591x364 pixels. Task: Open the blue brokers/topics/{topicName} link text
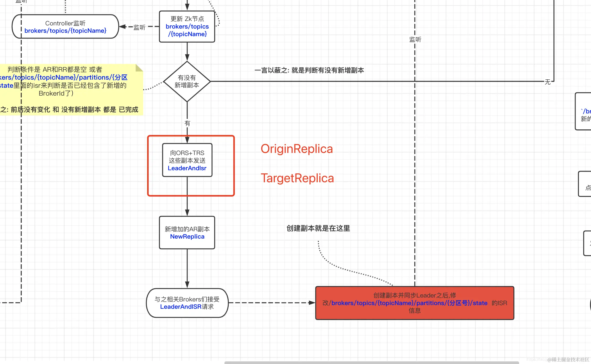click(x=66, y=31)
